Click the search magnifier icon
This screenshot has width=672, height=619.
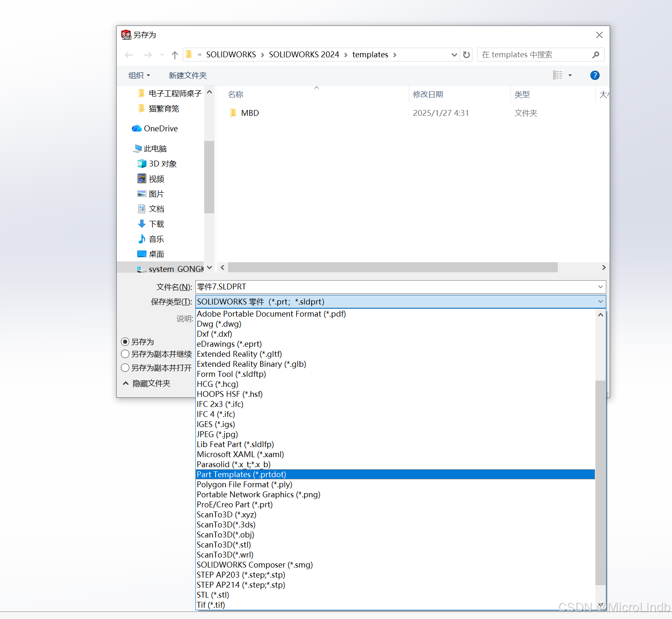pyautogui.click(x=596, y=55)
